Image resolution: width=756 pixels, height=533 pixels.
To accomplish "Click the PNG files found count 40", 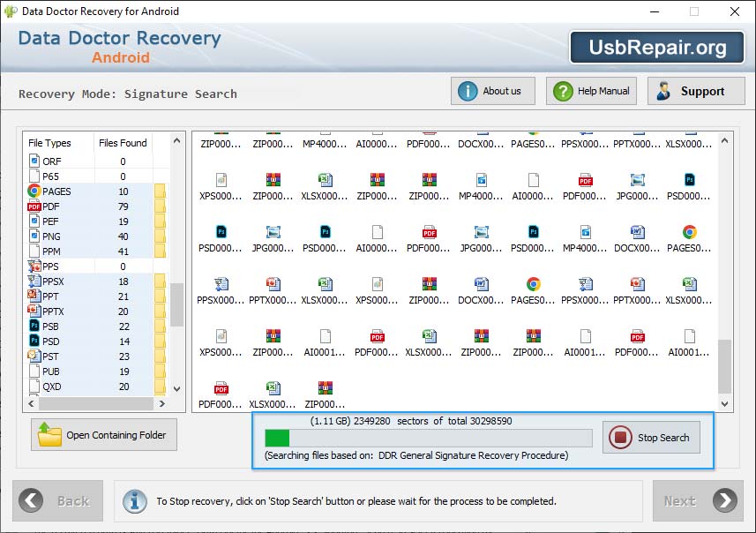I will click(x=124, y=236).
